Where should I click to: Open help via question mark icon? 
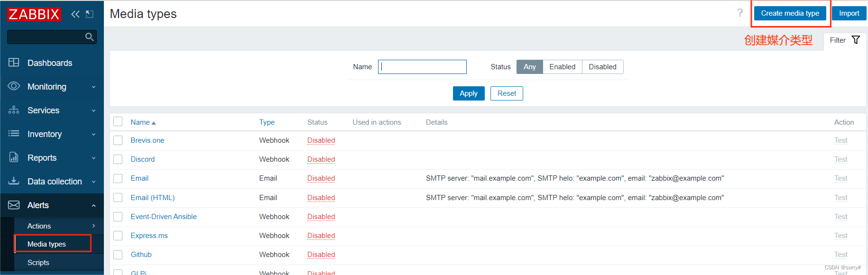[740, 13]
